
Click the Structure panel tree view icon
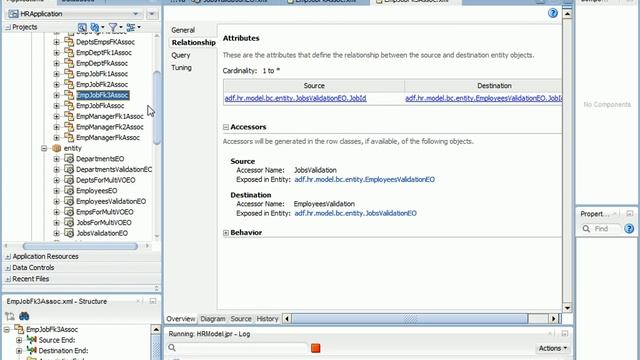(x=10, y=316)
